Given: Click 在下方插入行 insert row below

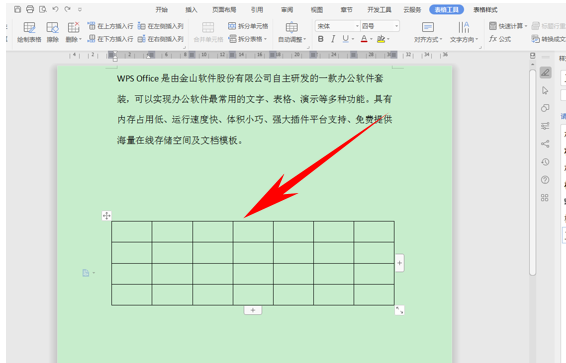Looking at the screenshot, I should 110,39.
